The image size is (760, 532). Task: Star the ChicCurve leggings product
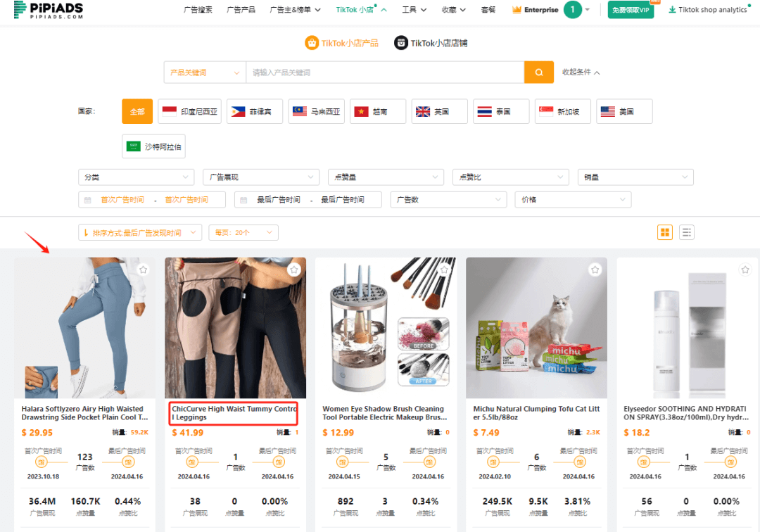pyautogui.click(x=294, y=270)
